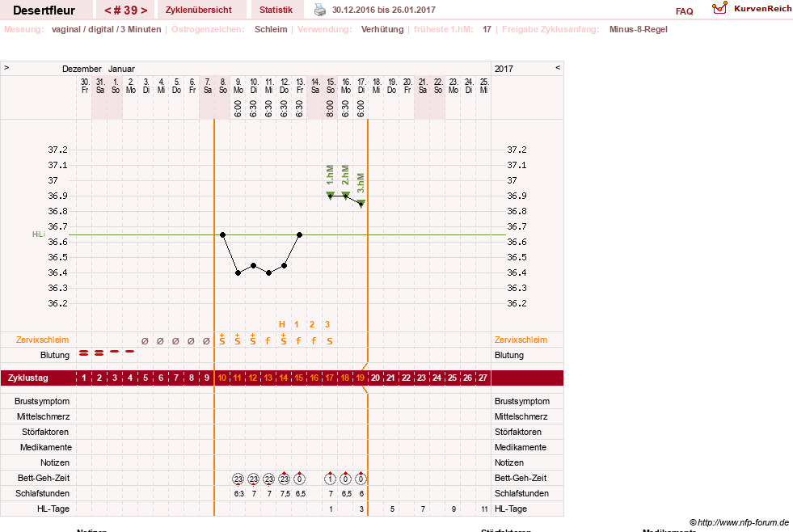Click the Minus-8-Regel value
The image size is (793, 532).
pyautogui.click(x=639, y=29)
